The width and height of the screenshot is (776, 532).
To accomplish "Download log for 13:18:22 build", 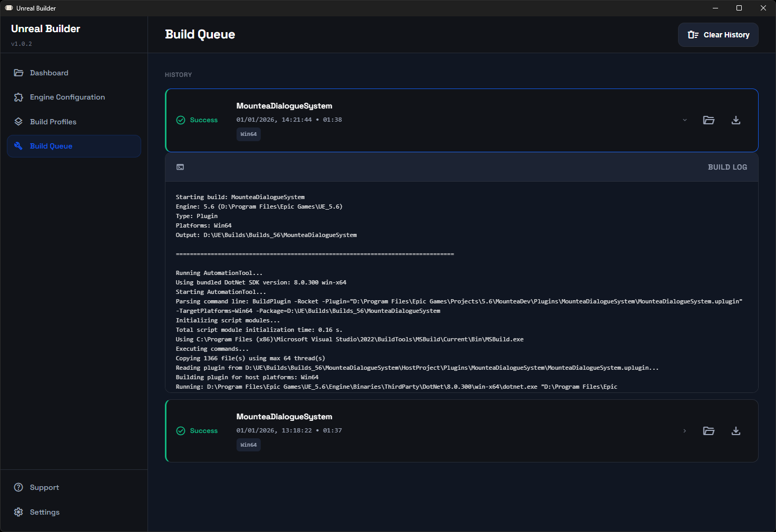I will [x=736, y=431].
